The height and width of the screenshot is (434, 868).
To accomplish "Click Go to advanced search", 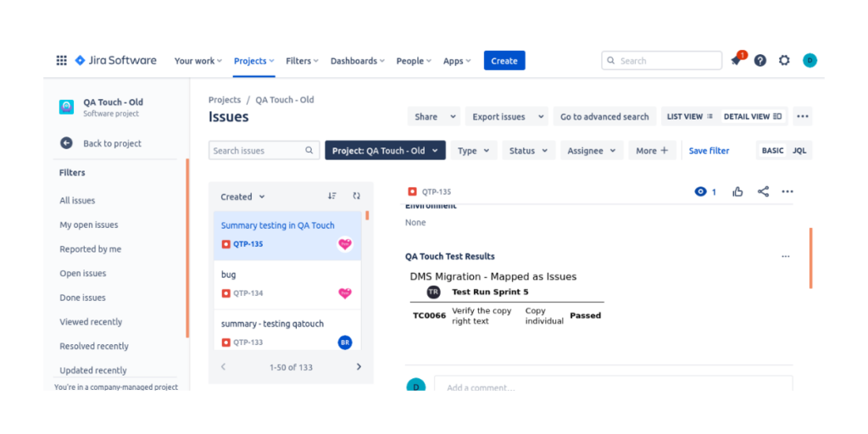I will pos(604,117).
